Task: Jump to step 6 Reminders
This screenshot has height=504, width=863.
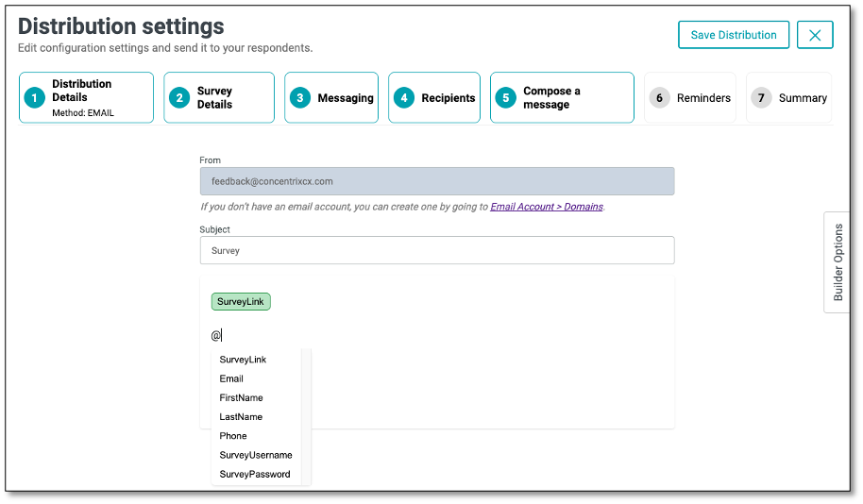Action: [x=690, y=97]
